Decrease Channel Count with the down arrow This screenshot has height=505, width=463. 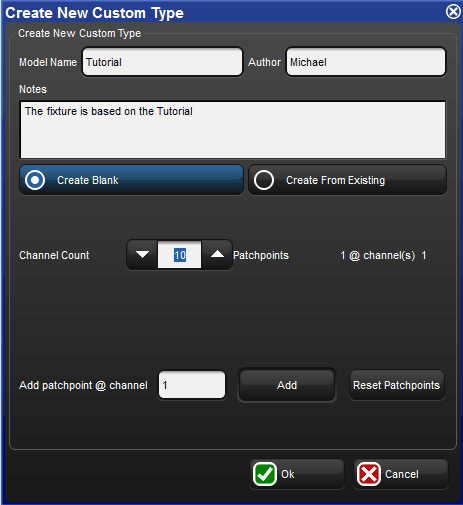(x=142, y=255)
